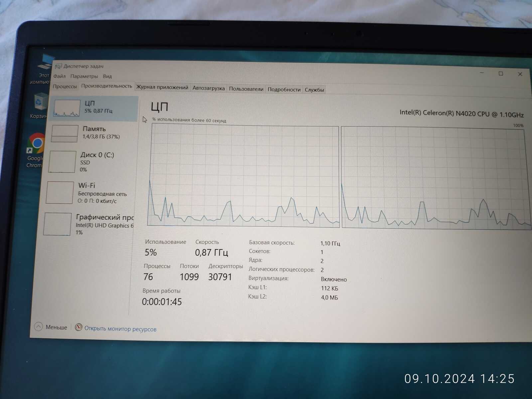Minimize the Task Manager window
532x399 pixels.
[x=482, y=72]
